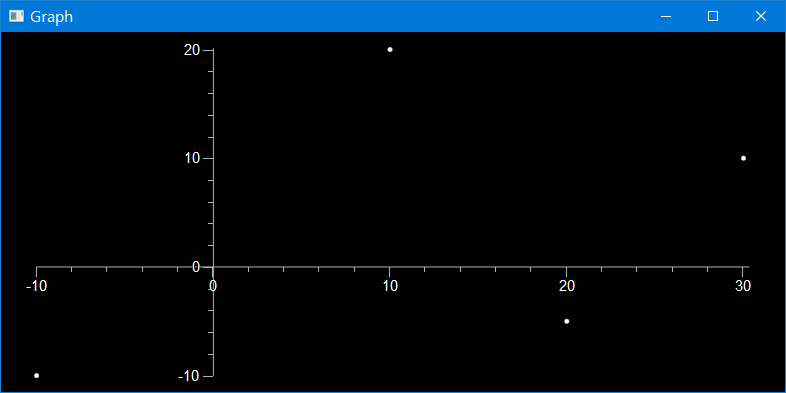Click the Graph title text

(51, 17)
